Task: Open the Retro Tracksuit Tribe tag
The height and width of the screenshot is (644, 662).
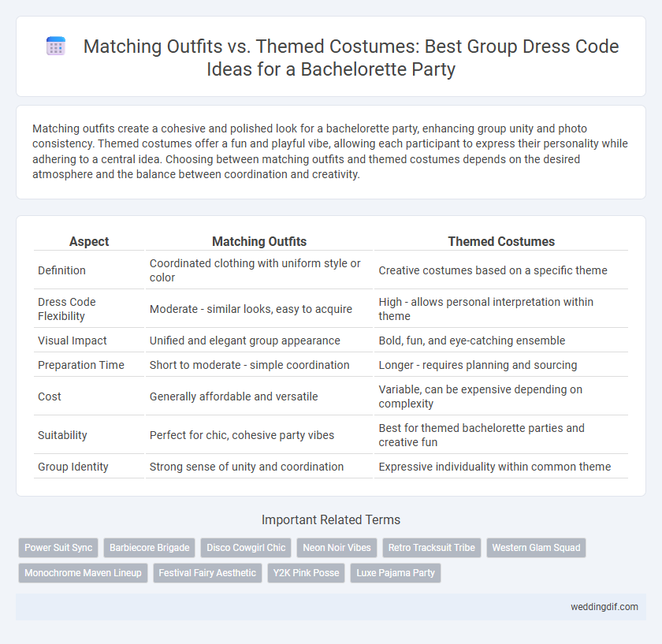Action: 432,548
